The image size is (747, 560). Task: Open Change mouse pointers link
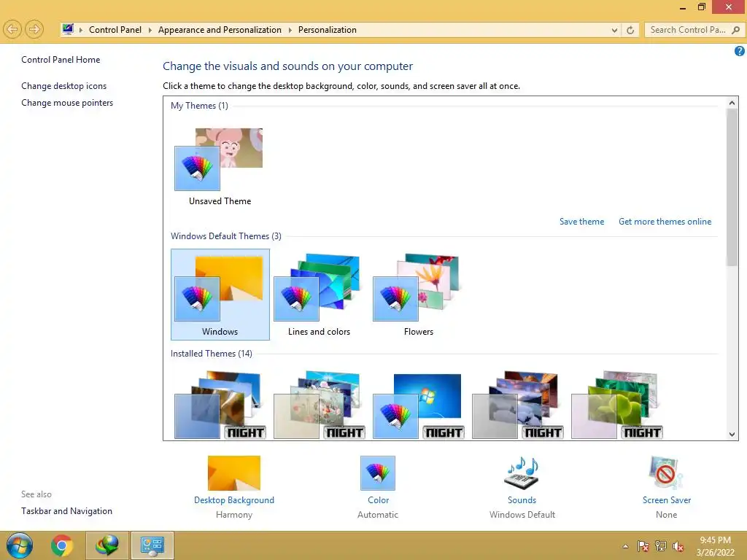[x=67, y=102]
